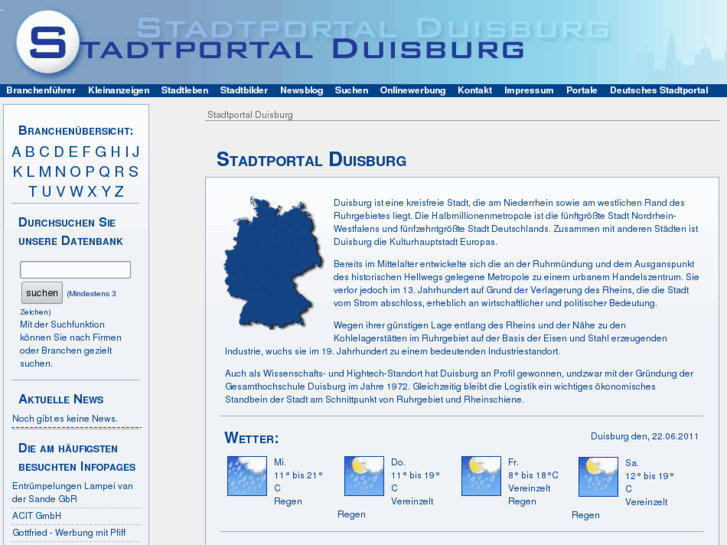Select letter O in Branchenübersicht
This screenshot has height=545, width=727.
(75, 172)
